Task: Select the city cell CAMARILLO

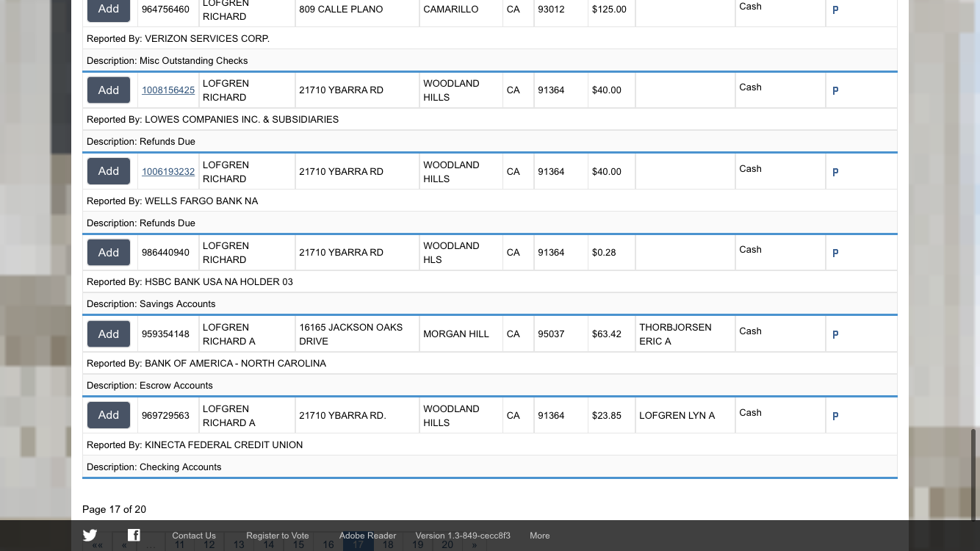Action: click(450, 9)
